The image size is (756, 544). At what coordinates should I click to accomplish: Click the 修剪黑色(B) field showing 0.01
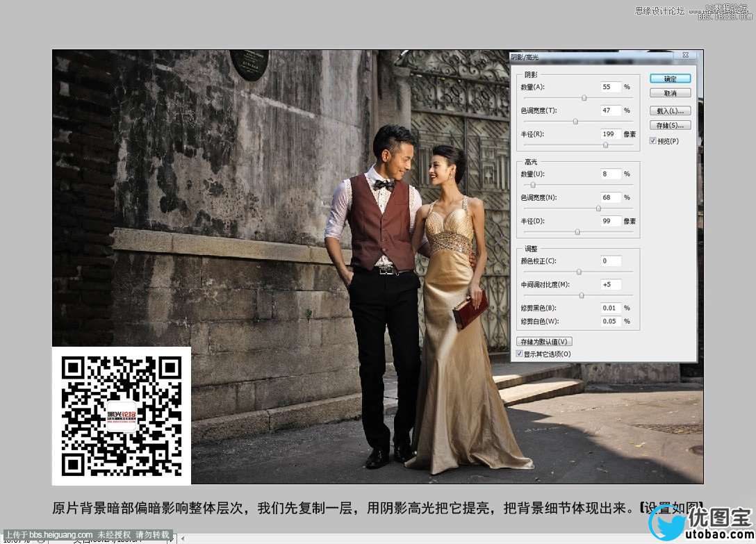pos(611,308)
